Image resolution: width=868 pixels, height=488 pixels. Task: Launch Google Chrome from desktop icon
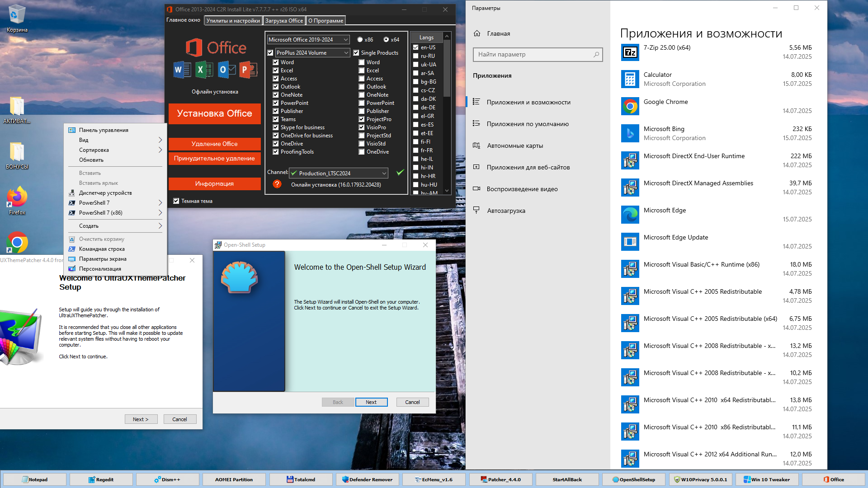pyautogui.click(x=17, y=243)
